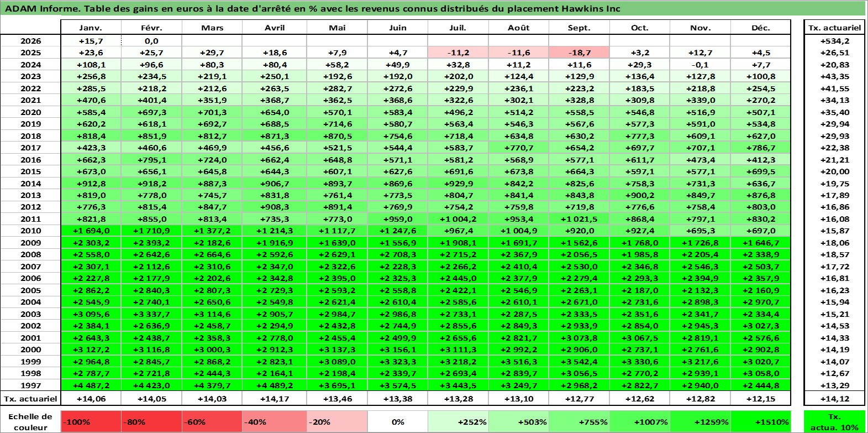Screen dimensions: 868x433
Task: Click the 'Tx. actua. 10%' green legend box
Action: 834,421
